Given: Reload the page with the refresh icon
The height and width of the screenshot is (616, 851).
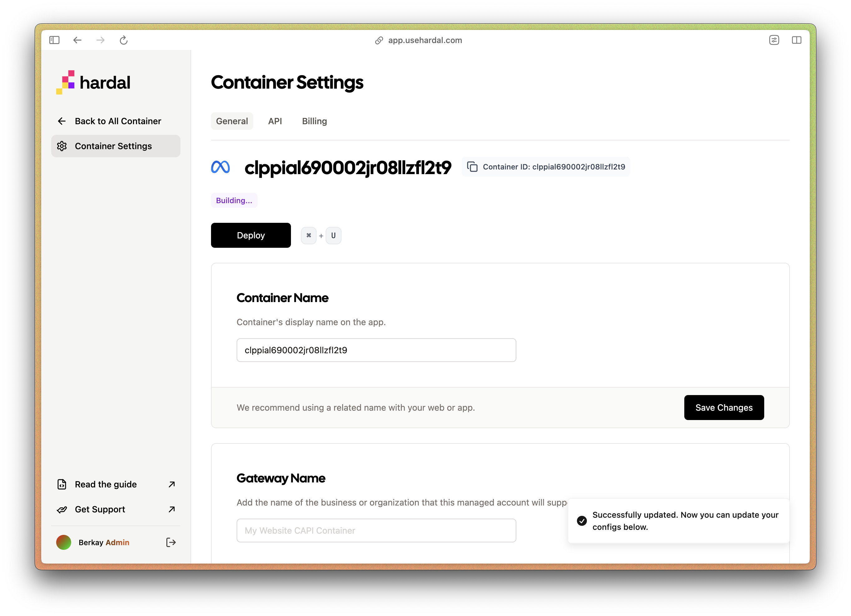Looking at the screenshot, I should click(123, 40).
